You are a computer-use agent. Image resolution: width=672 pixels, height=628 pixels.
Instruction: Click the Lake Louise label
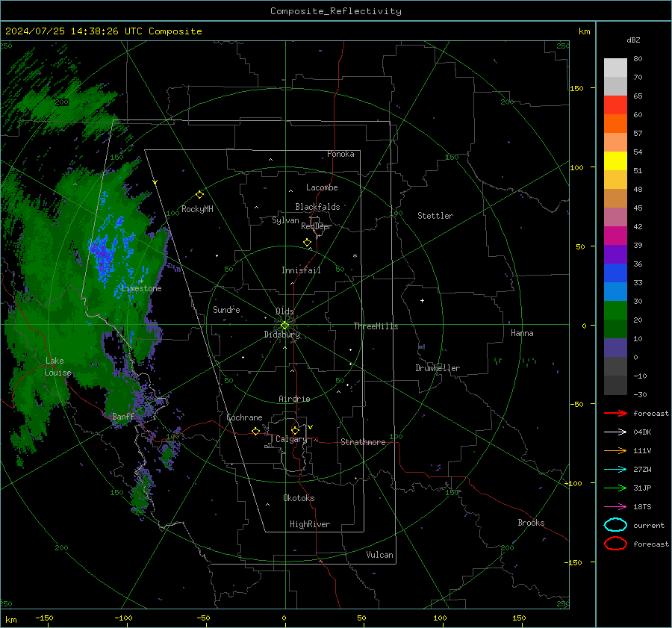(57, 367)
